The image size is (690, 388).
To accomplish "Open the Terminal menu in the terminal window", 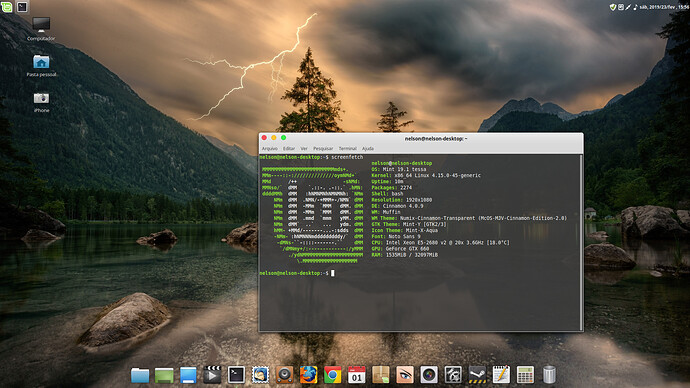I will click(348, 149).
